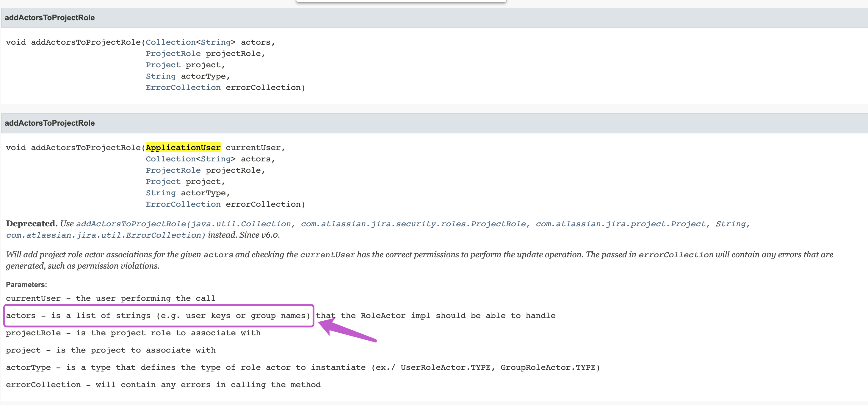
Task: Click String generic type in second signature
Action: point(216,159)
